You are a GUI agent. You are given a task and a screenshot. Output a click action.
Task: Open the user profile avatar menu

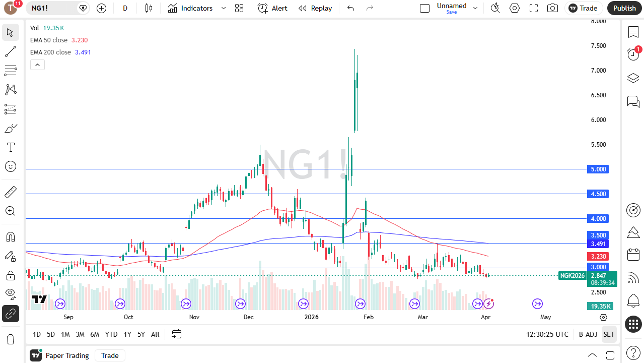click(x=11, y=8)
